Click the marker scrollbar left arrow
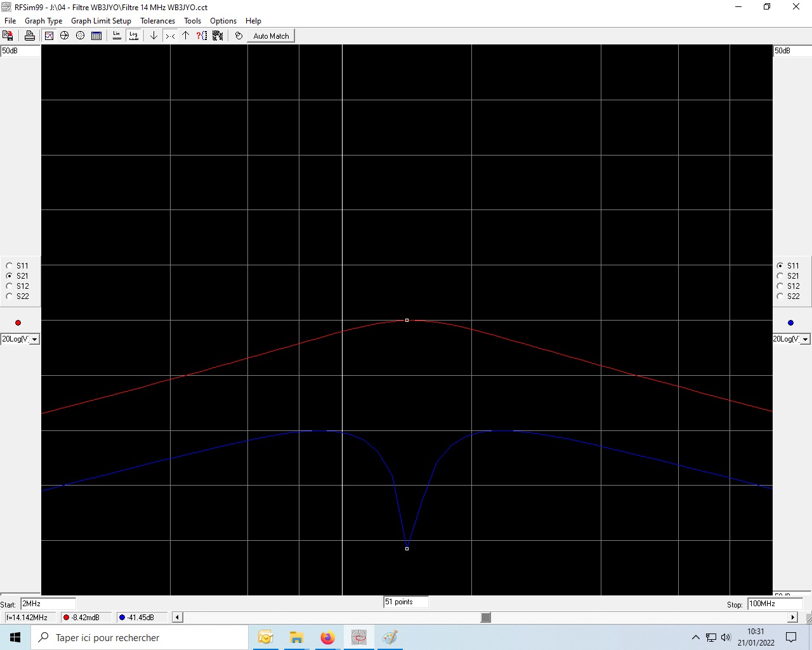Viewport: 812px width, 650px height. 178,617
